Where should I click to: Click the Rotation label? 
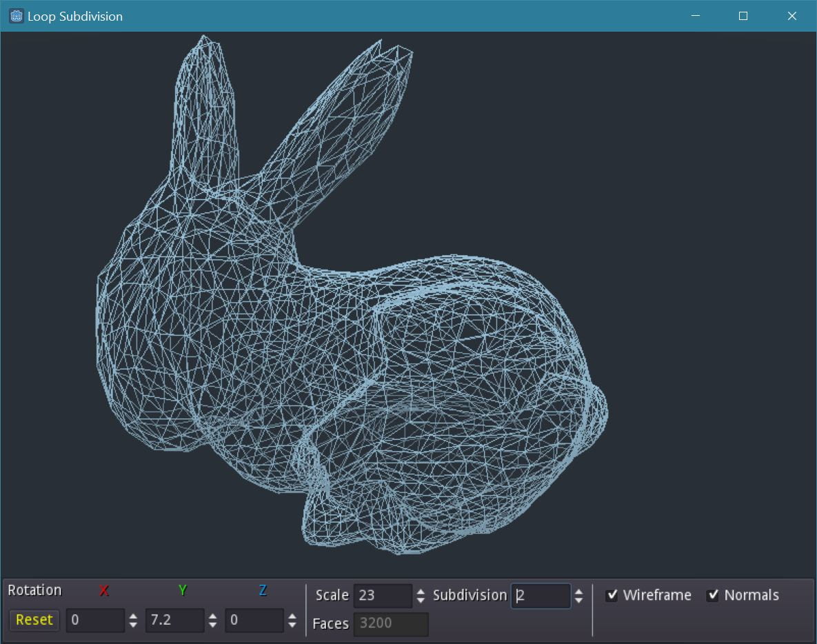34,590
